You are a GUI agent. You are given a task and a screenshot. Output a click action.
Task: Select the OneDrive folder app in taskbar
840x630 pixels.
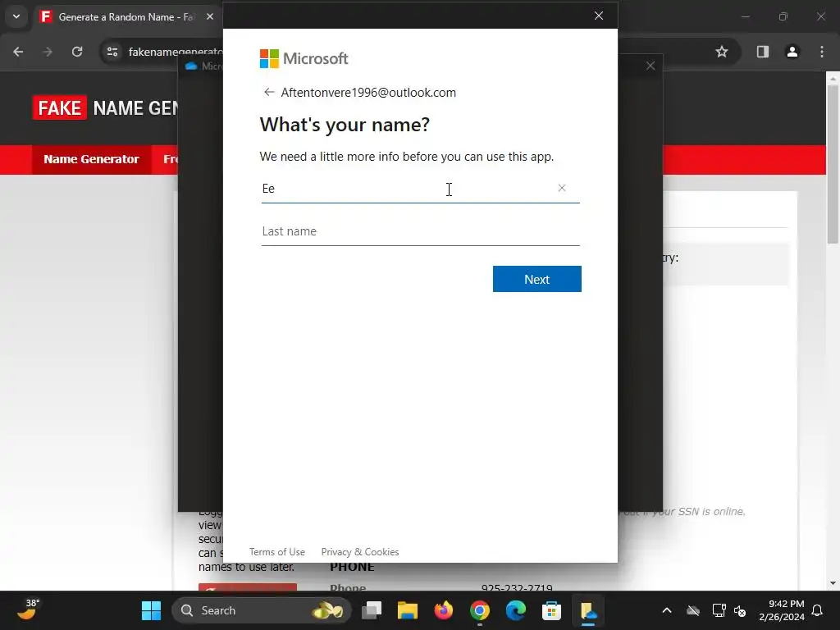point(588,610)
